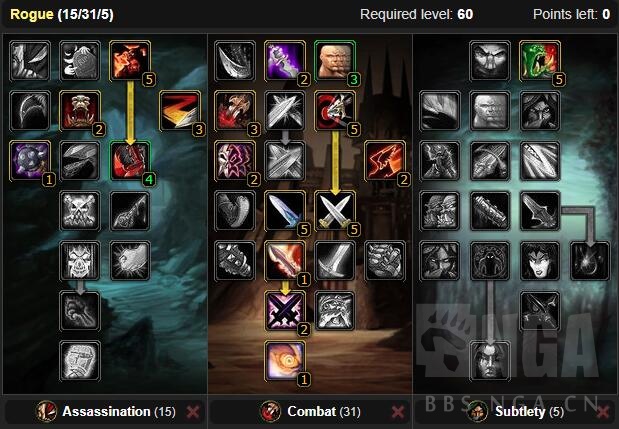This screenshot has height=429, width=619.
Task: Select the purple crossed swords talent
Action: (285, 311)
